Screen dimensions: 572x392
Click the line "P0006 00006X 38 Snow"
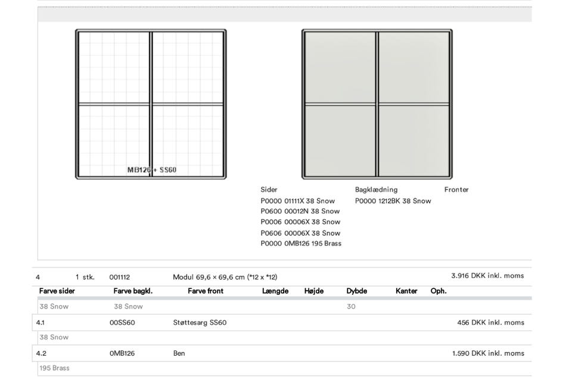pyautogui.click(x=300, y=222)
